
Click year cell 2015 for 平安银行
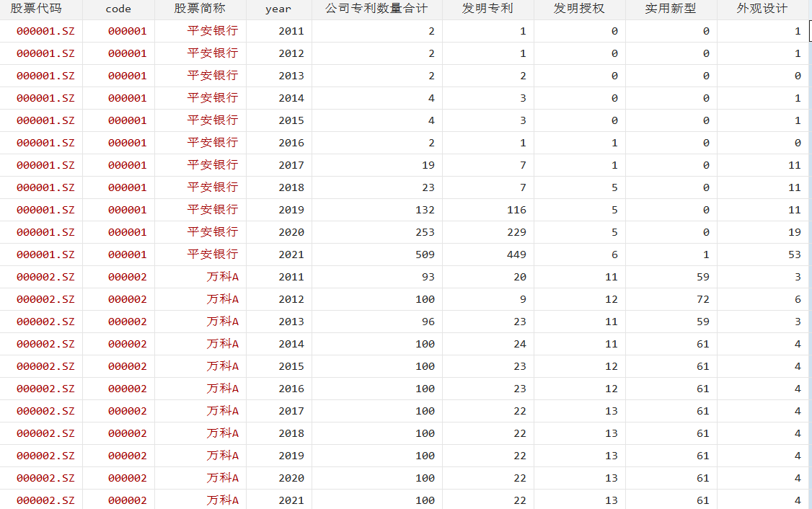pos(291,120)
